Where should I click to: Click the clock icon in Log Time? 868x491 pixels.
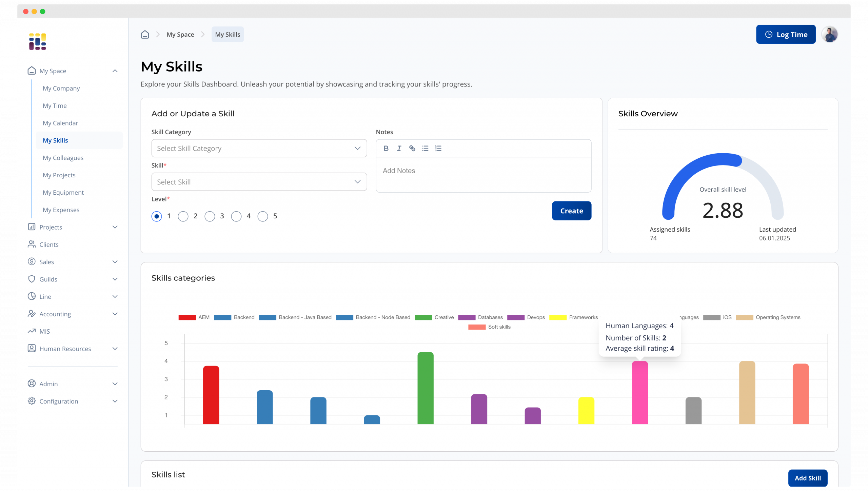point(769,34)
